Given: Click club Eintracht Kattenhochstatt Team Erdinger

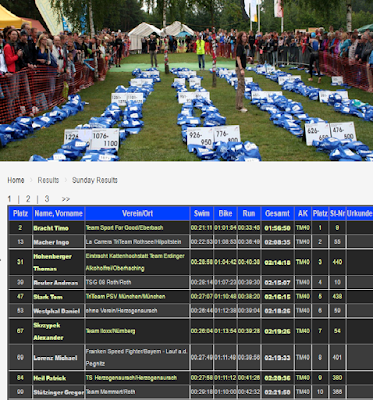Looking at the screenshot, I should 135,262.
